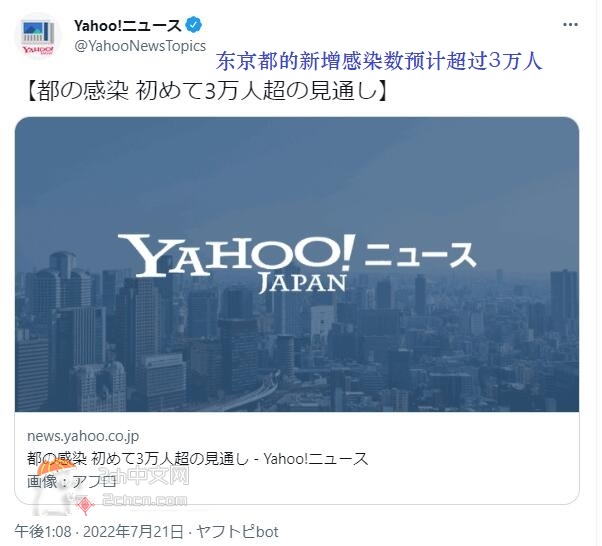Click the 2ch中文网 watermark text
This screenshot has height=546, width=602.
pyautogui.click(x=144, y=476)
